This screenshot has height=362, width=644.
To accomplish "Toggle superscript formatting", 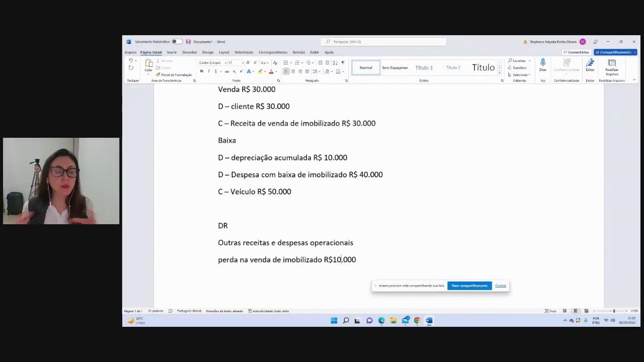I will click(x=241, y=71).
